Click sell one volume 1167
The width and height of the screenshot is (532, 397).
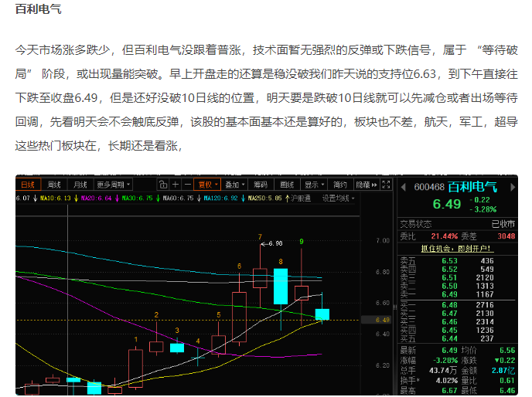click(485, 294)
